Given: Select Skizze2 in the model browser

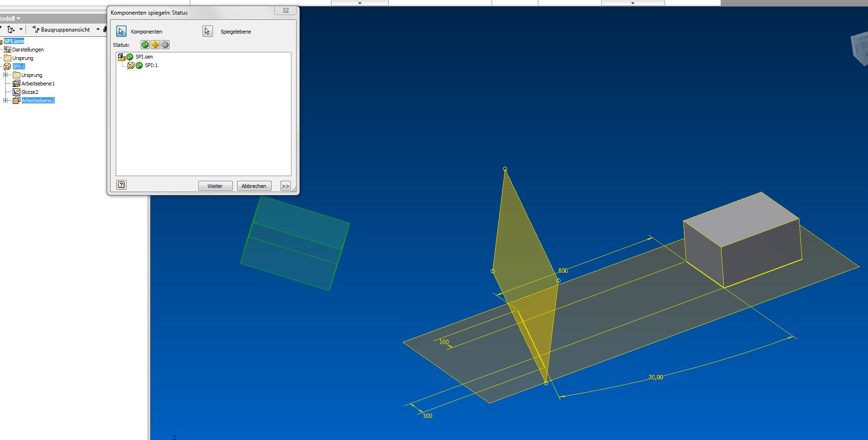Looking at the screenshot, I should tap(30, 92).
